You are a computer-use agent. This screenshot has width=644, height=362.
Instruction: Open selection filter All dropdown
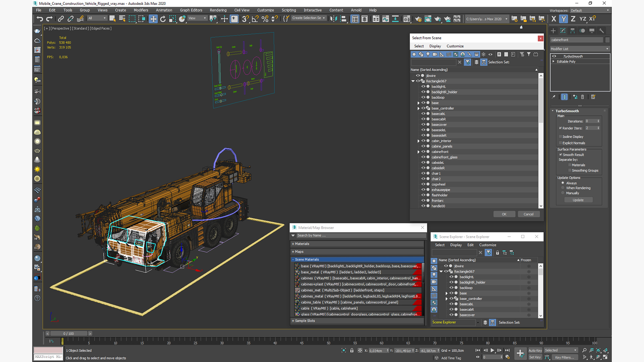97,18
